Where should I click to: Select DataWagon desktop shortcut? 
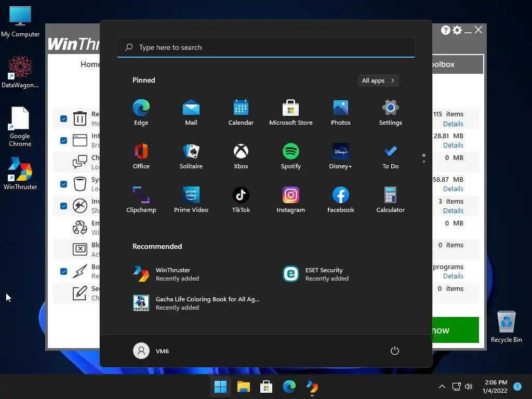coord(20,72)
